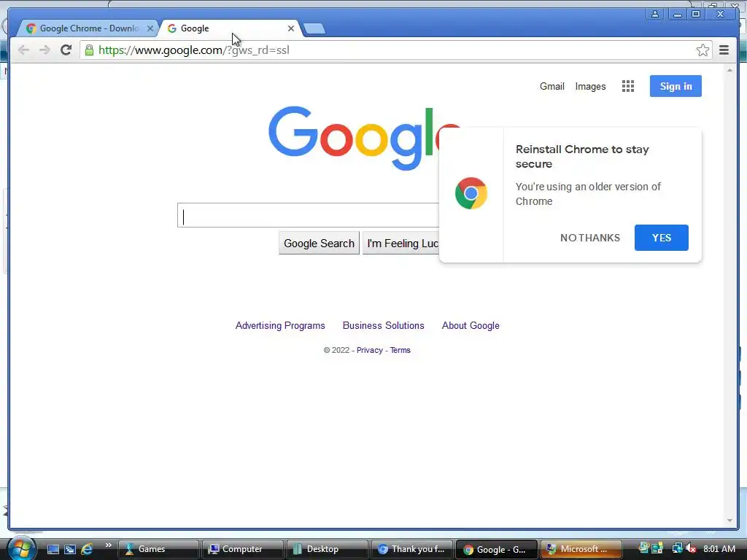Screen dimensions: 747x560
Task: Click the network tray icon
Action: 677,548
